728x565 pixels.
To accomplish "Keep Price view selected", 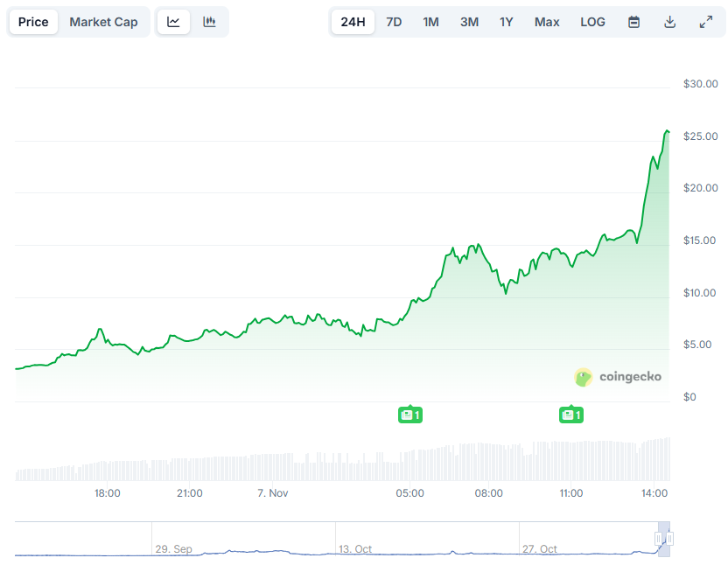I will coord(33,22).
